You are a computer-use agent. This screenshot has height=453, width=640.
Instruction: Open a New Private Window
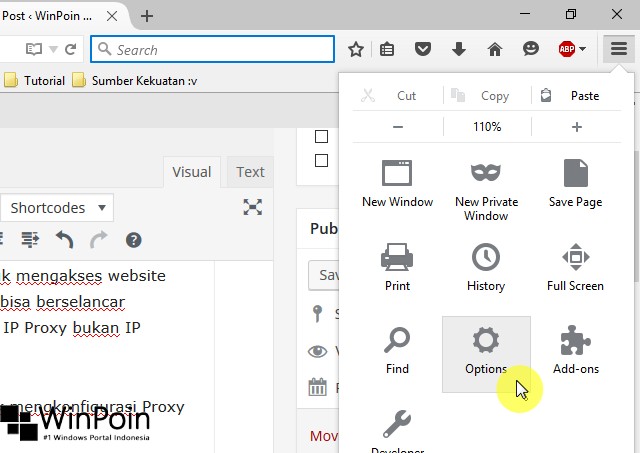pos(486,191)
